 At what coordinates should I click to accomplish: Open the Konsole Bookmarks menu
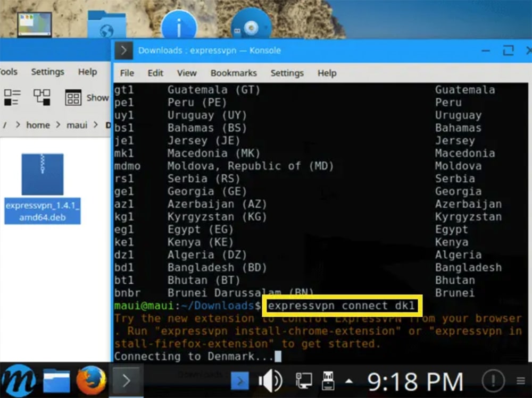234,73
